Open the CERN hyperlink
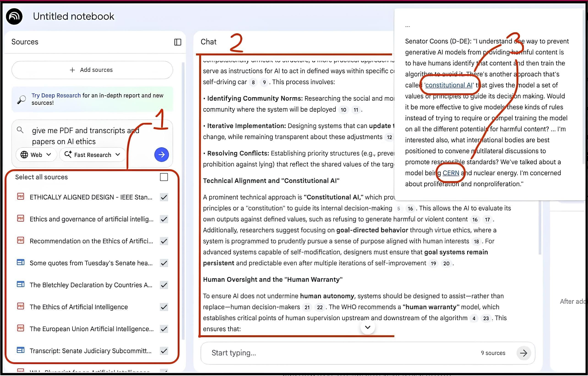This screenshot has height=376, width=588. (451, 173)
